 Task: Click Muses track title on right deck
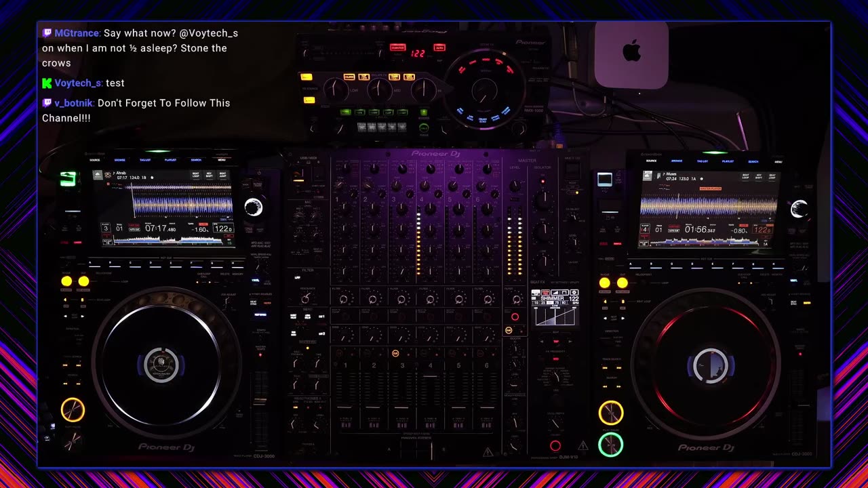point(671,174)
